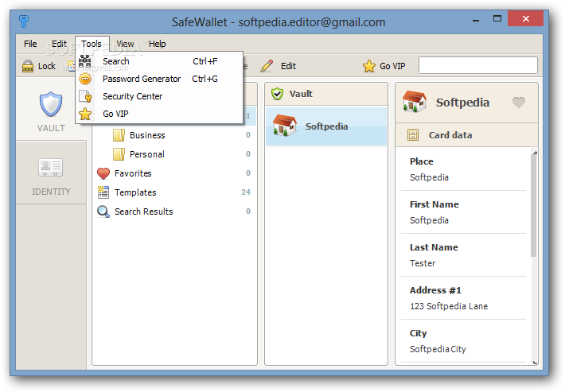Open the File menu
Screen dimensions: 565x392
[x=30, y=44]
